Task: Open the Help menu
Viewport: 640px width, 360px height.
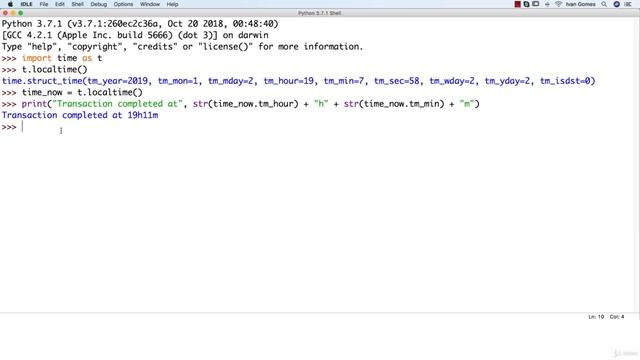Action: [172, 4]
